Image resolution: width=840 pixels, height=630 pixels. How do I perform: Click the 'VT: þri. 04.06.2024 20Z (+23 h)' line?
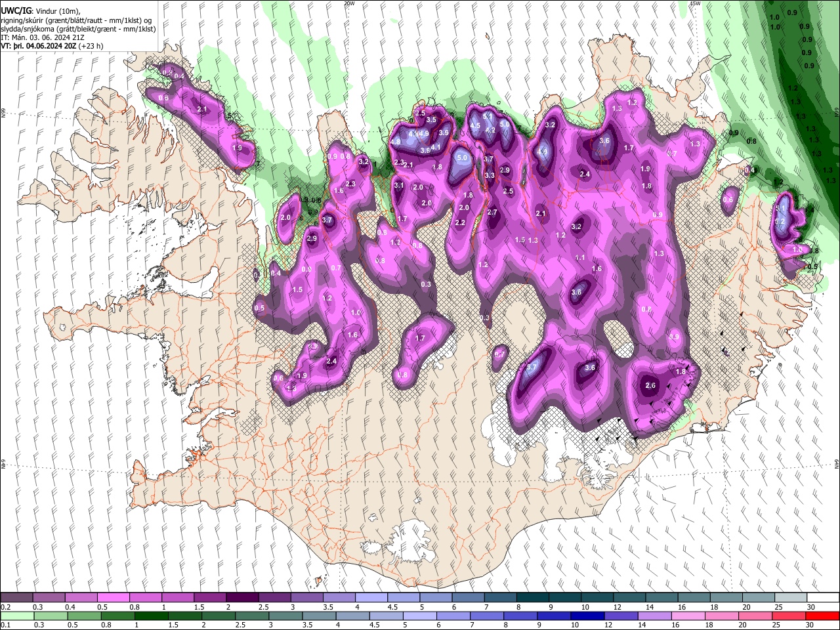(52, 46)
